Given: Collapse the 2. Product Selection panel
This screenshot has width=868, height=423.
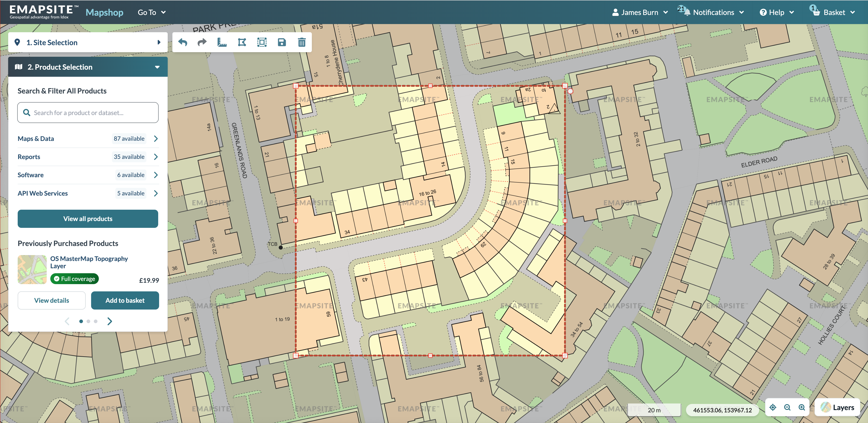Looking at the screenshot, I should pyautogui.click(x=157, y=67).
